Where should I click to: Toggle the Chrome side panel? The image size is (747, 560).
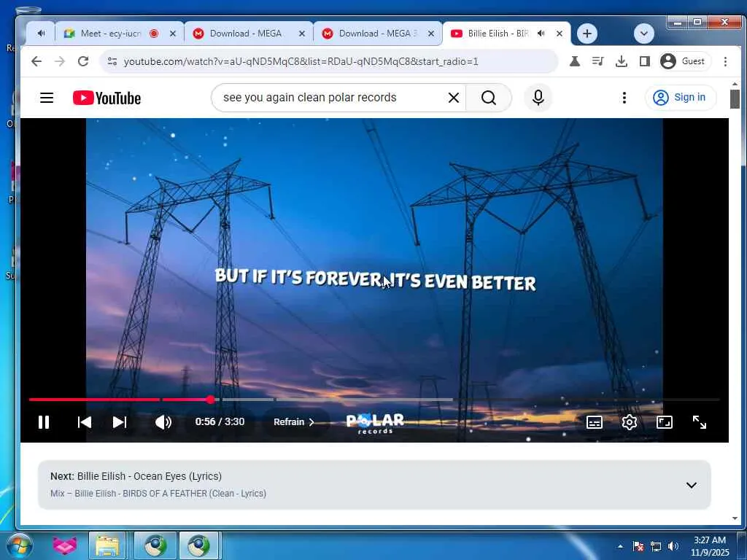coord(645,61)
